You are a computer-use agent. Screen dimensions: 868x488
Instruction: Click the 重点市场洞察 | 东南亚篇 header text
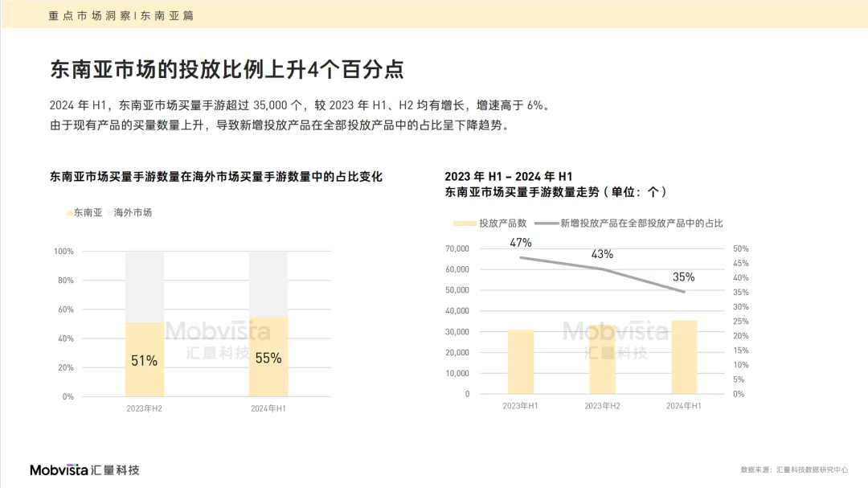(121, 15)
